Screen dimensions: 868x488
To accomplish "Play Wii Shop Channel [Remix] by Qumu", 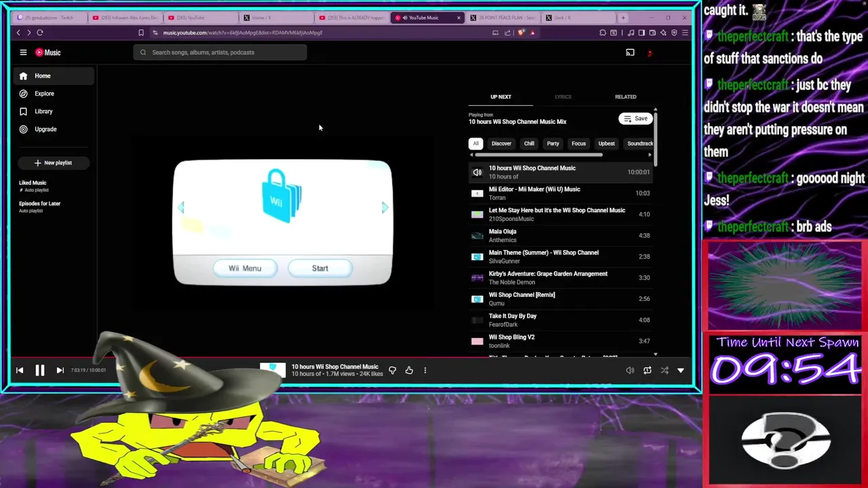I will click(x=561, y=299).
